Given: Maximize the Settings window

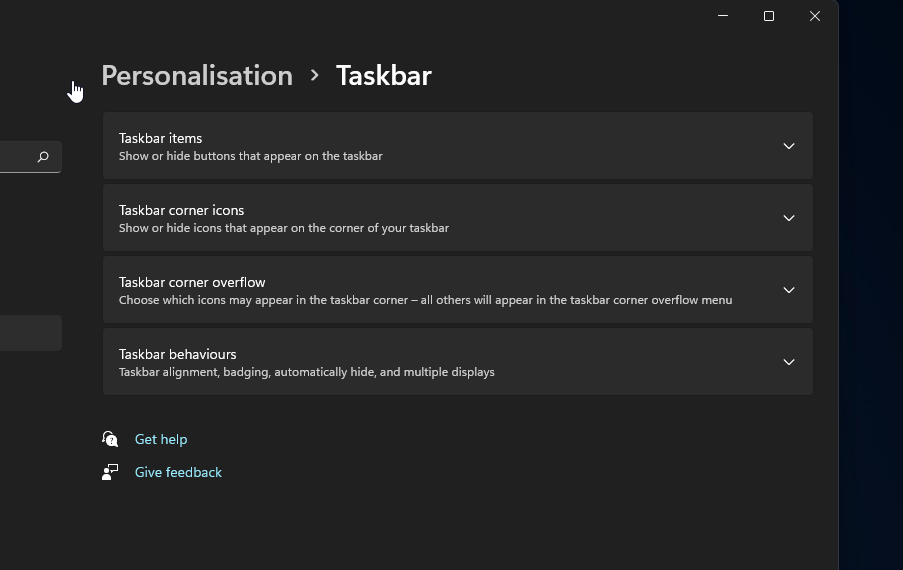Looking at the screenshot, I should 769,16.
